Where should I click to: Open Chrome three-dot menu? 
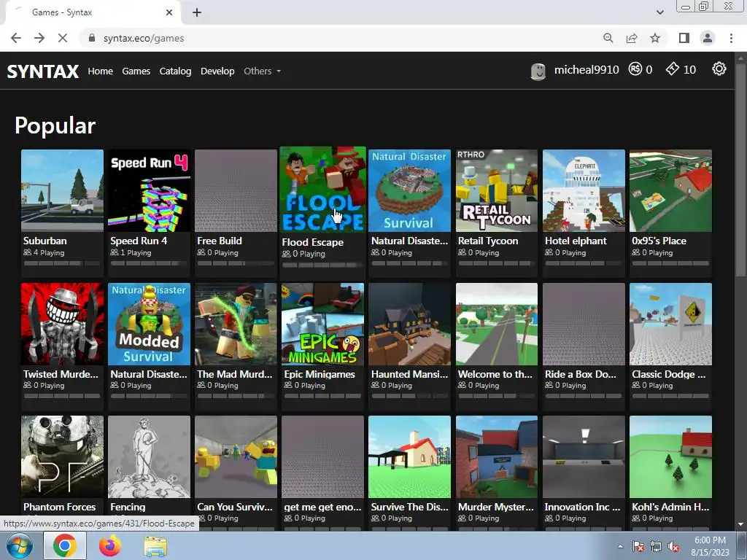click(731, 38)
